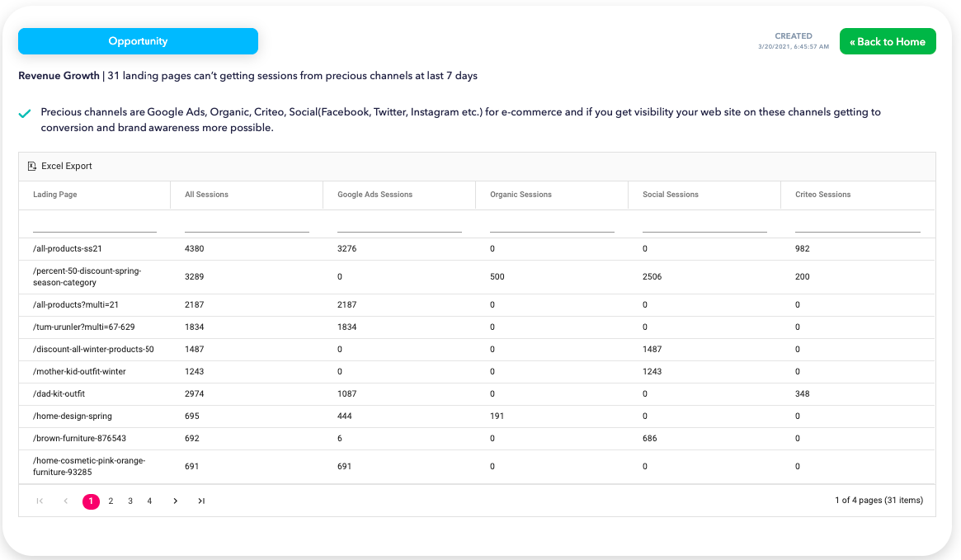Click the next page chevron
Viewport: 961px width, 560px height.
(x=175, y=501)
